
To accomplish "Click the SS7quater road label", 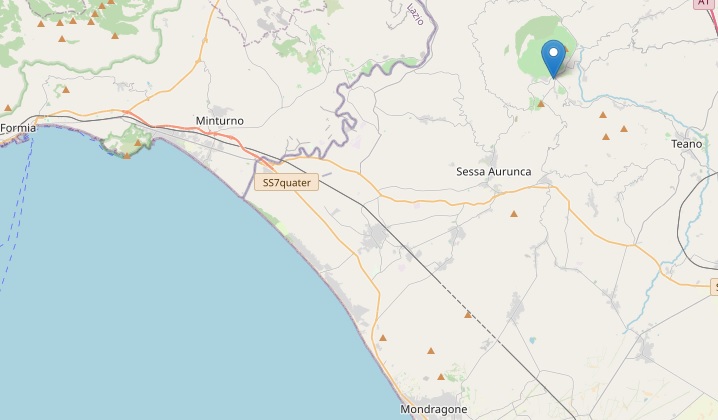I will (x=287, y=182).
